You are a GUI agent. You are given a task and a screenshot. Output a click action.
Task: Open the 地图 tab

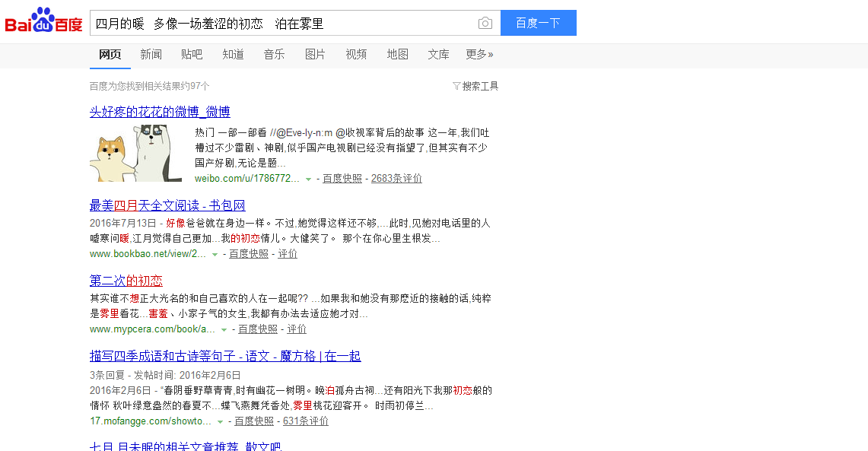click(397, 54)
